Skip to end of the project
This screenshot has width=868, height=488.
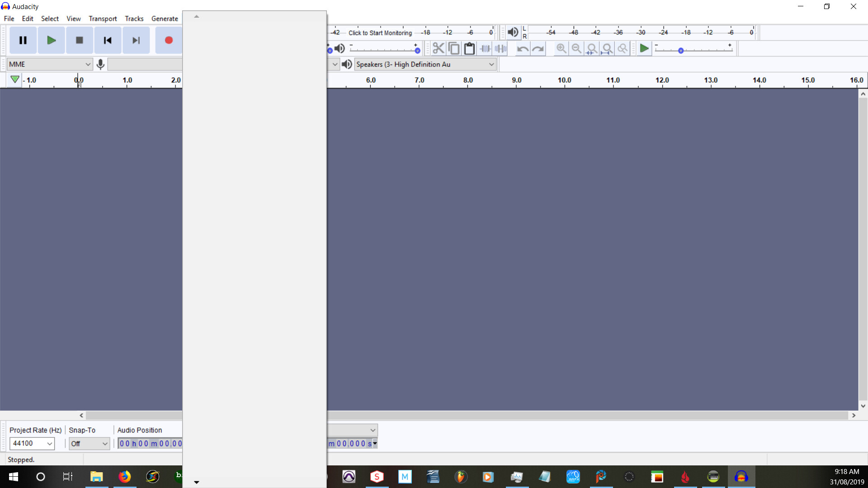click(x=136, y=40)
